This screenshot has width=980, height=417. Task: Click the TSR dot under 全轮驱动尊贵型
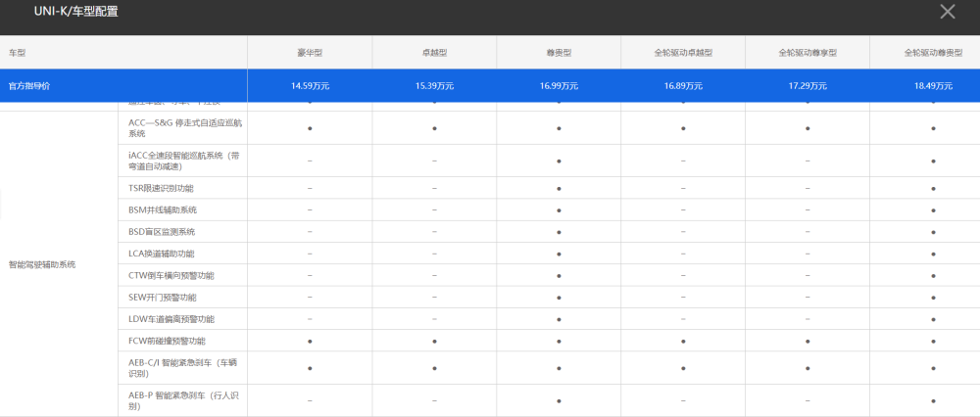pos(933,188)
